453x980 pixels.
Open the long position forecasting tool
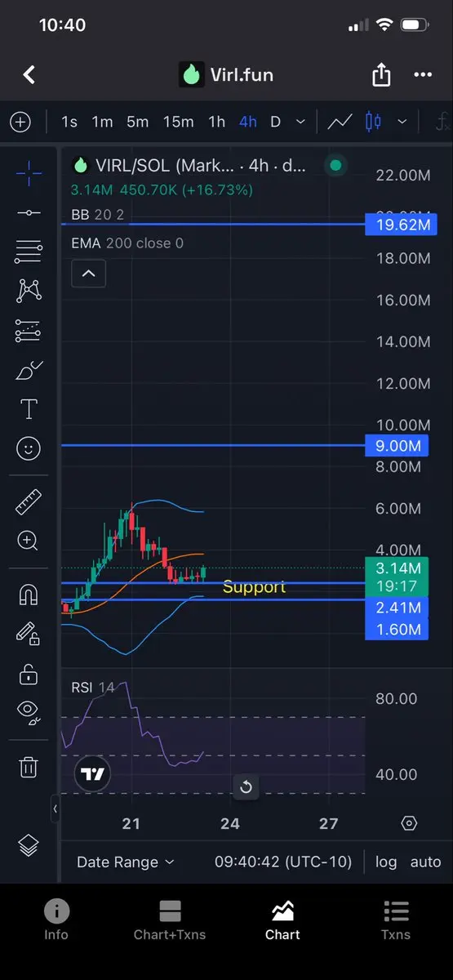(29, 331)
